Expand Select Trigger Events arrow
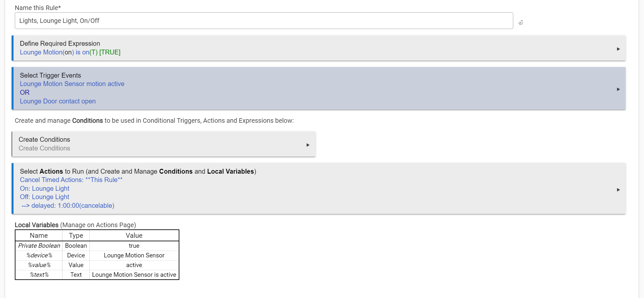The height and width of the screenshot is (298, 644). click(x=618, y=89)
